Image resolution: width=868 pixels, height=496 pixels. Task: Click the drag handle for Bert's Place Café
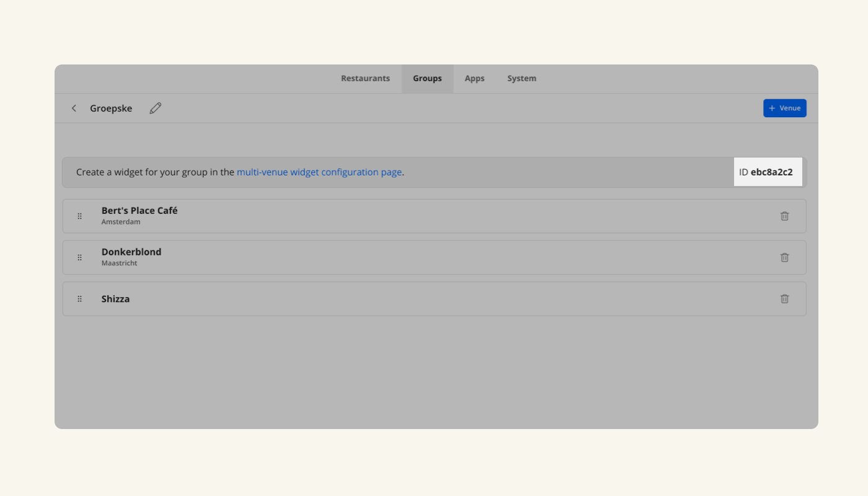[x=79, y=216]
